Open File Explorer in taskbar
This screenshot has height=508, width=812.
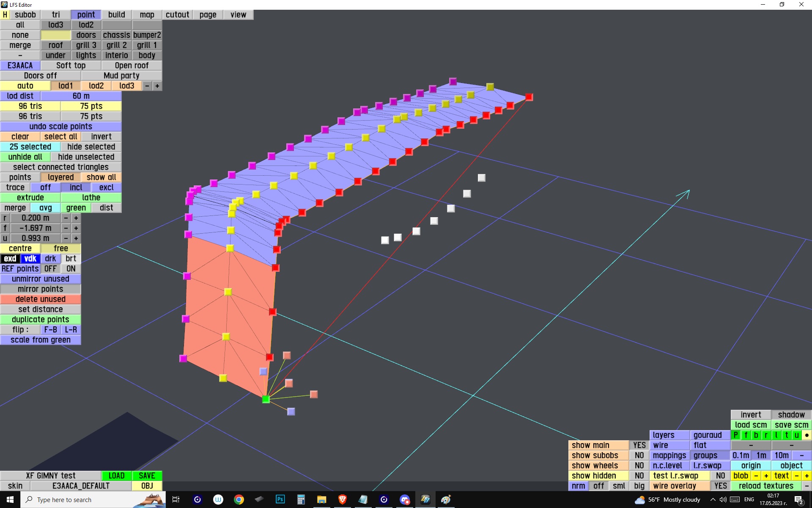tap(321, 500)
